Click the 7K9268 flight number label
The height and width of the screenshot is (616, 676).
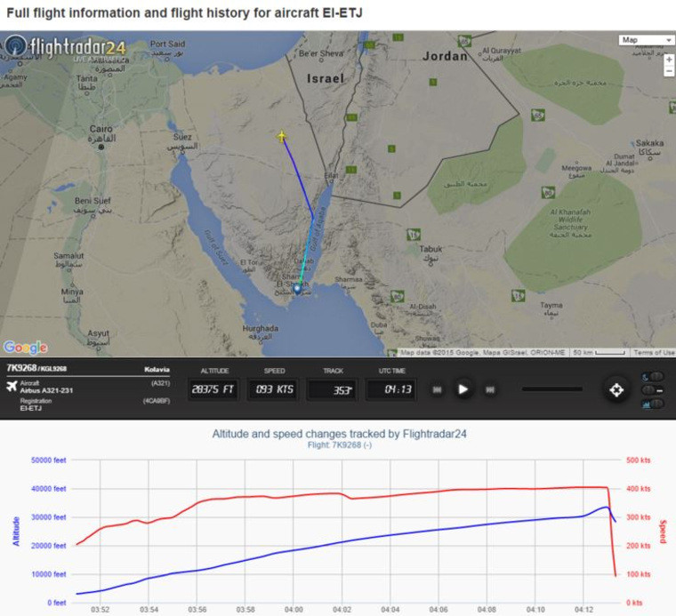point(19,368)
